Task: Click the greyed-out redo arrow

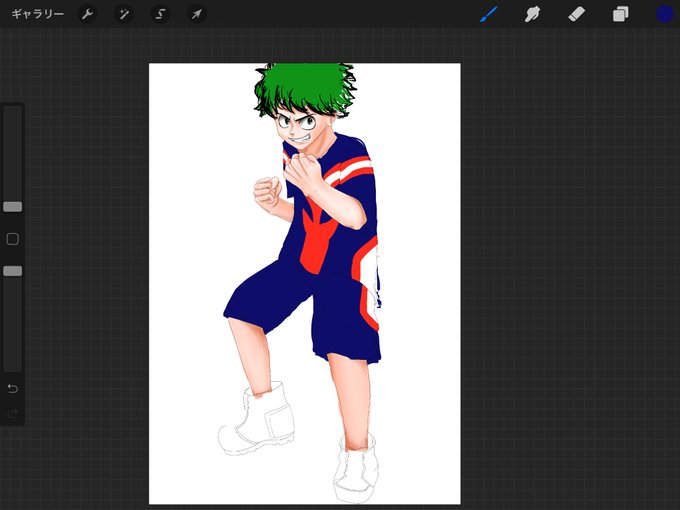Action: point(13,414)
